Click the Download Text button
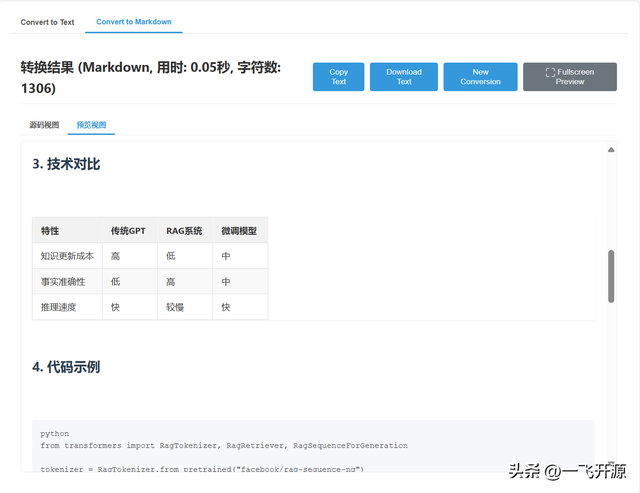640x493 pixels. 404,77
